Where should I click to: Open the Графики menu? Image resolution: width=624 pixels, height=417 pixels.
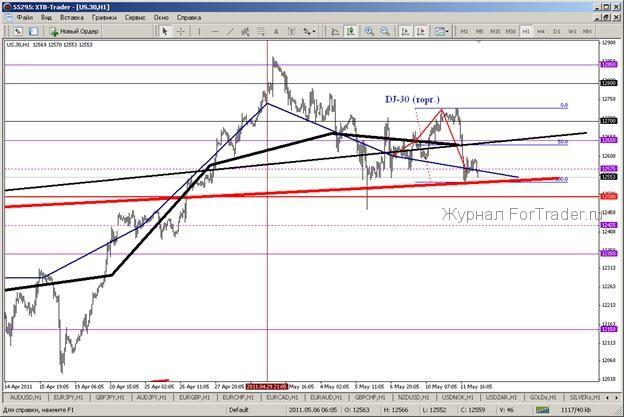(x=104, y=18)
